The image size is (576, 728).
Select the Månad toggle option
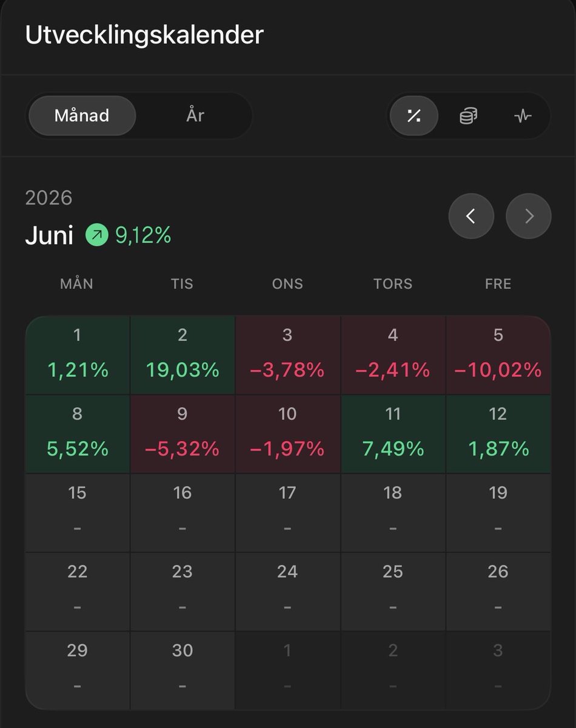(82, 115)
